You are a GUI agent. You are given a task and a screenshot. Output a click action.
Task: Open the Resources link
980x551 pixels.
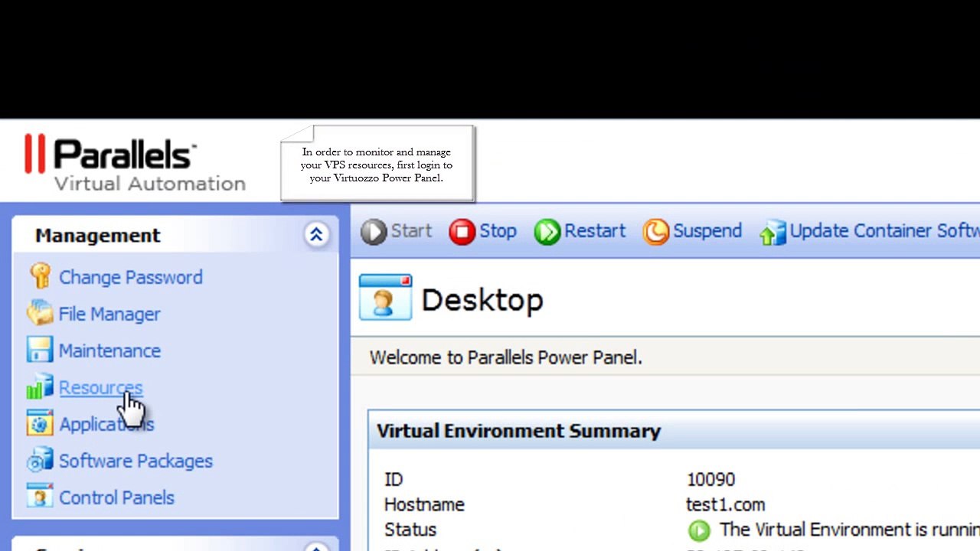point(100,387)
